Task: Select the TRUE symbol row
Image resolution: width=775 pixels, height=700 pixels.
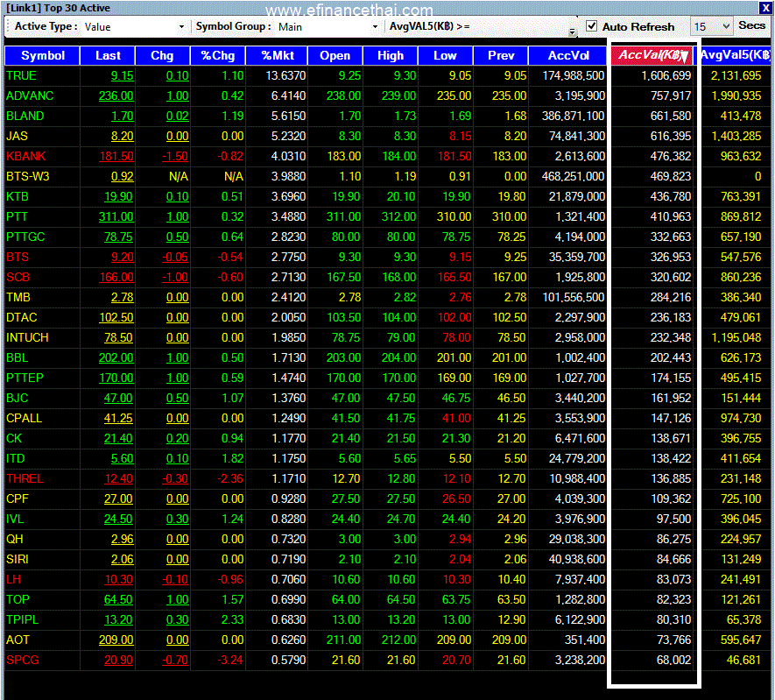Action: (x=387, y=75)
